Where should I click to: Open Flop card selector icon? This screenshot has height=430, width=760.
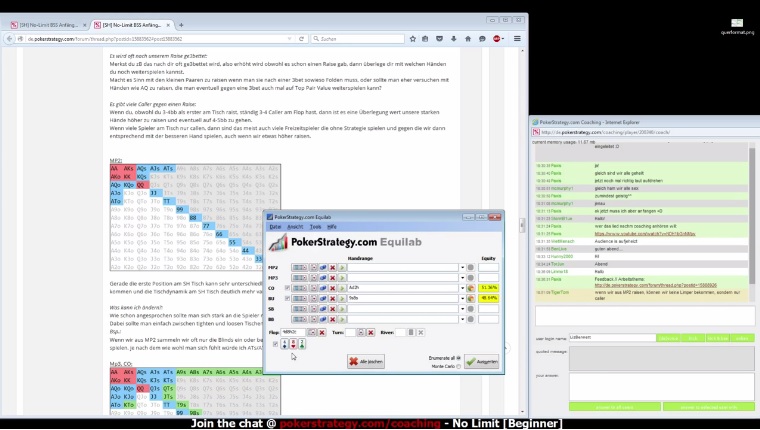pos(312,332)
